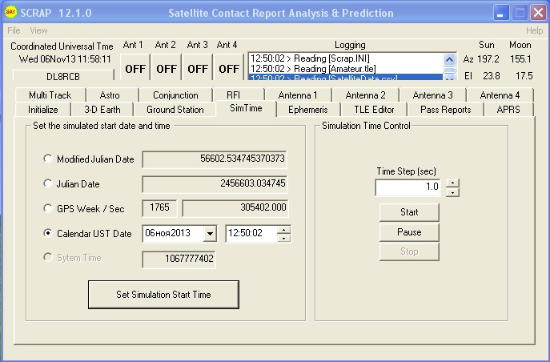Switch to the Conjunction tab
Image resolution: width=550 pixels, height=362 pixels.
[x=176, y=95]
